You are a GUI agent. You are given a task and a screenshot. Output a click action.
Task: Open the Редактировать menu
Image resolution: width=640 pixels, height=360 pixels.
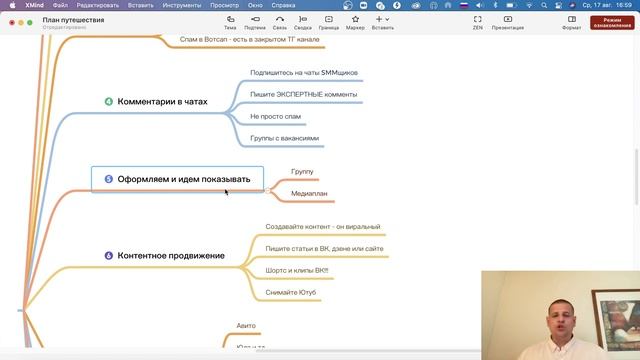click(98, 5)
